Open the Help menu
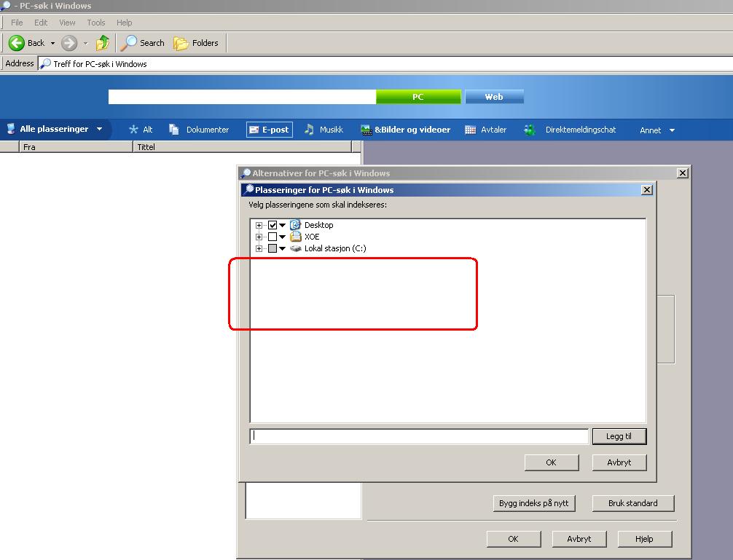 [x=125, y=23]
